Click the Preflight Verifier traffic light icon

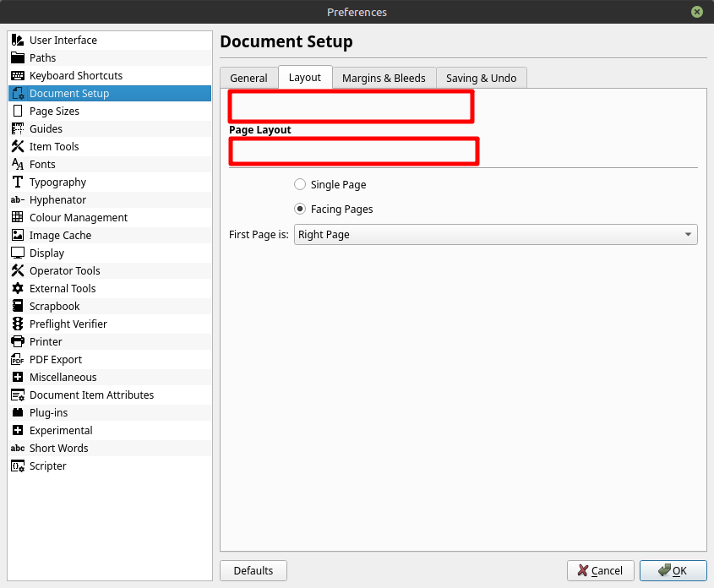click(18, 324)
